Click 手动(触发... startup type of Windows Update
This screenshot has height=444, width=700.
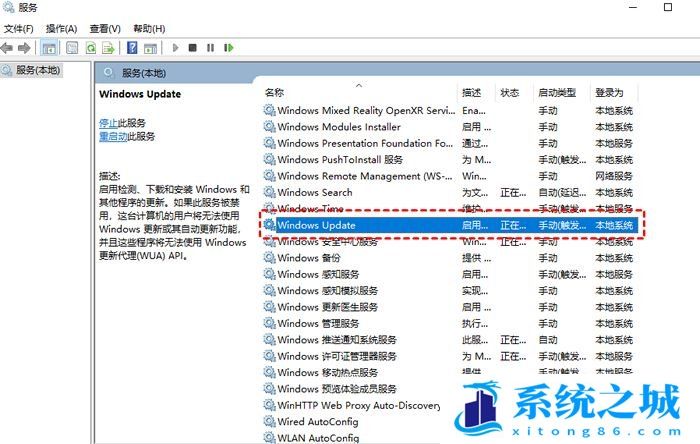[x=562, y=225]
